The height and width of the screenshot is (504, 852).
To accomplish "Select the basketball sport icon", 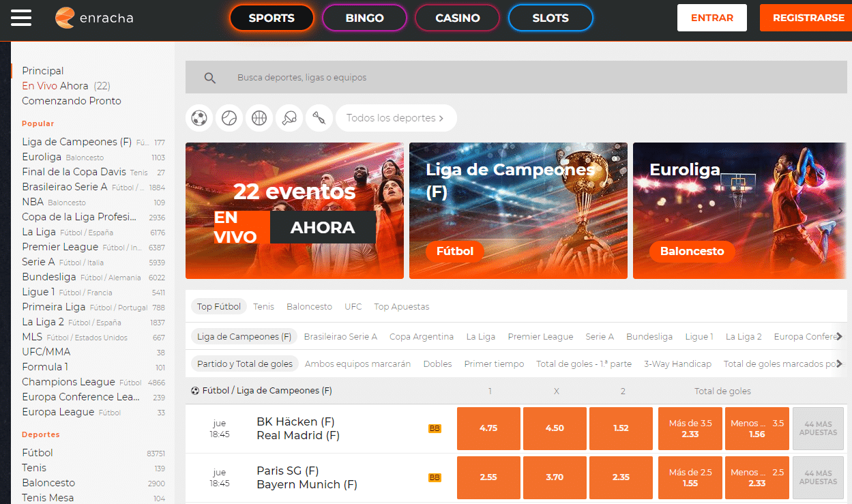I will pyautogui.click(x=259, y=118).
